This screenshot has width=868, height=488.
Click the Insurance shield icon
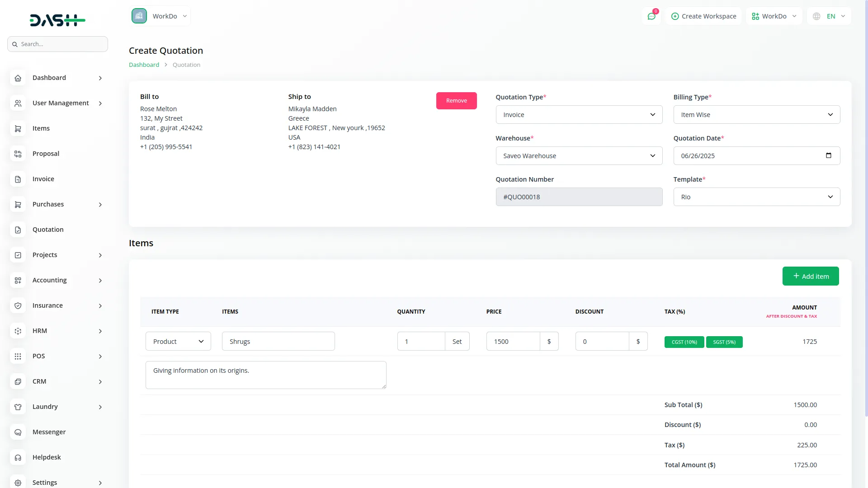(x=18, y=306)
